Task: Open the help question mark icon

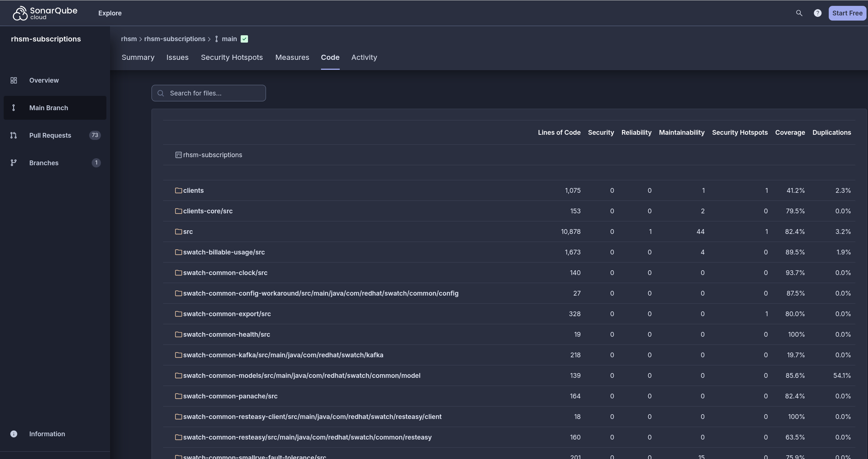Action: [x=817, y=13]
